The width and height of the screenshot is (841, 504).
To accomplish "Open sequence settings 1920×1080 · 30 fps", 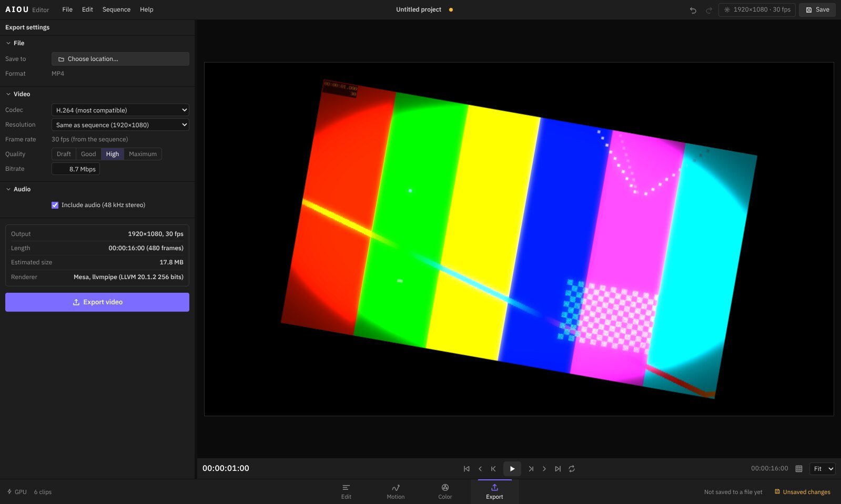I will click(x=757, y=9).
